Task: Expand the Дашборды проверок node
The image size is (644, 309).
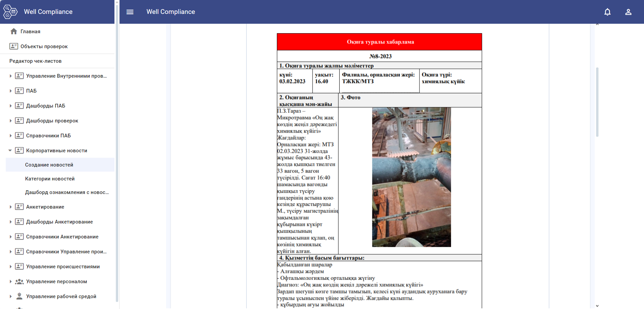Action: click(x=11, y=121)
